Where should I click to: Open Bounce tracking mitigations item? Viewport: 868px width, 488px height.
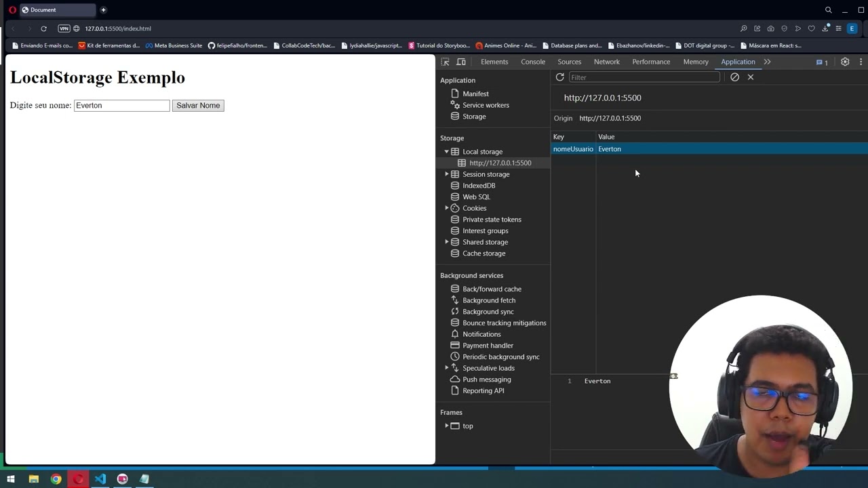pos(504,323)
